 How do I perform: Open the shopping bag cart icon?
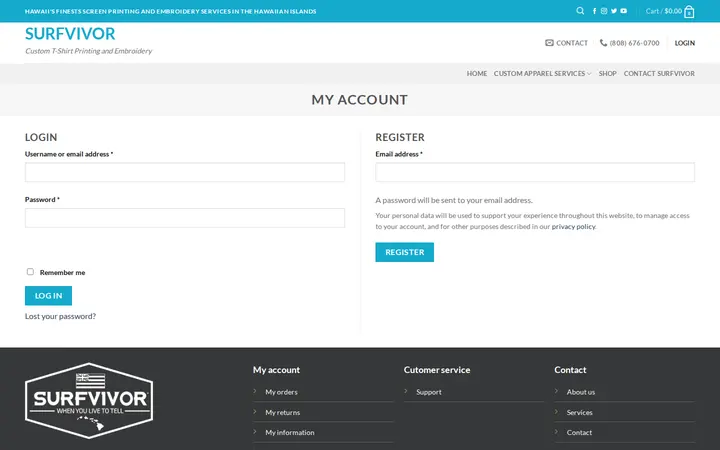point(689,12)
